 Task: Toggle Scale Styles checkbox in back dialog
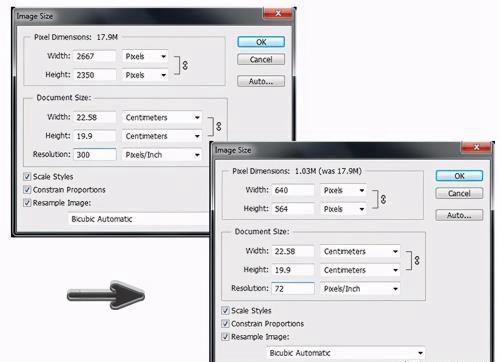(27, 177)
